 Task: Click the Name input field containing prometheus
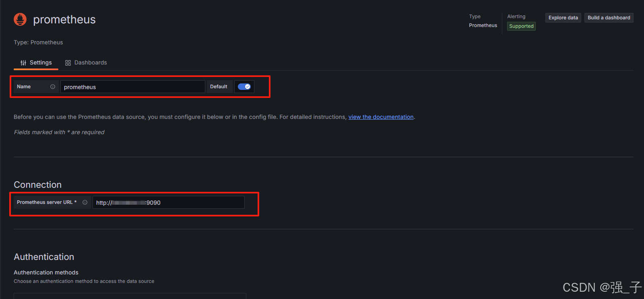tap(133, 87)
